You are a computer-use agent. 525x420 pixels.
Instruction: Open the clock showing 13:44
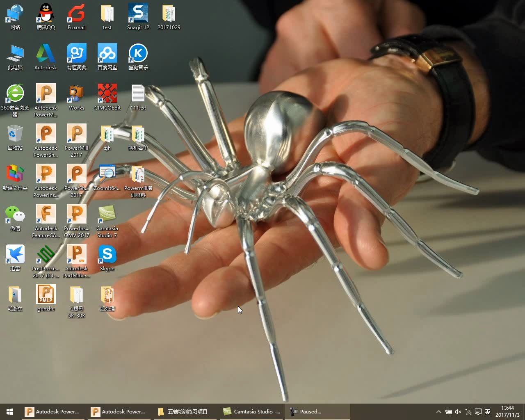(x=507, y=412)
